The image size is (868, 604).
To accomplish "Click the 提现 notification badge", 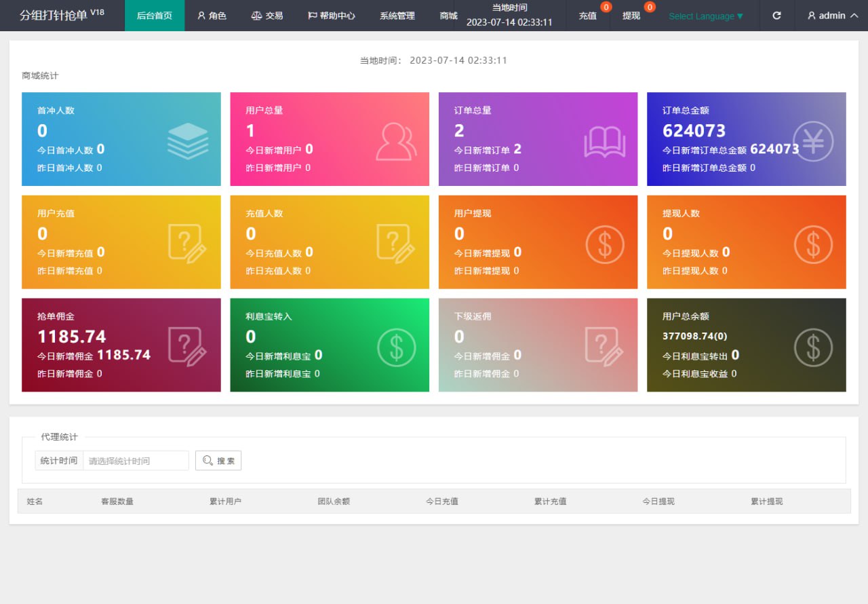I will point(650,7).
